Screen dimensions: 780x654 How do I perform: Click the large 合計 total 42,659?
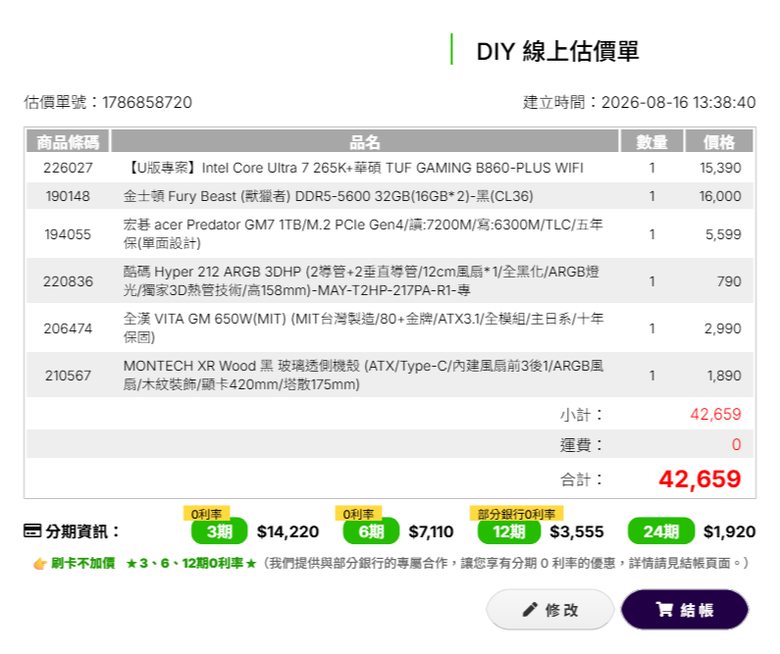(x=700, y=479)
